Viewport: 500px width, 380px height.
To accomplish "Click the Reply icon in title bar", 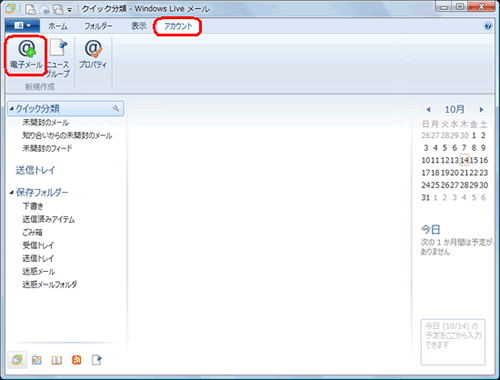I will (44, 9).
